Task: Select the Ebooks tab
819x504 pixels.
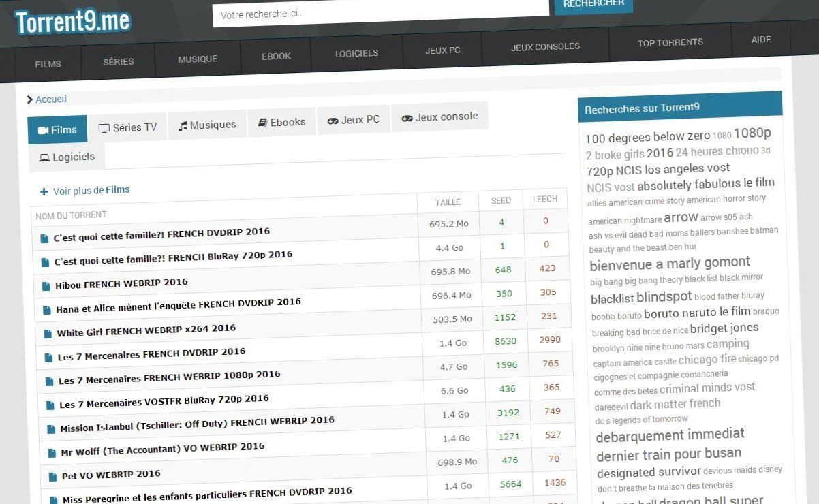Action: coord(281,123)
